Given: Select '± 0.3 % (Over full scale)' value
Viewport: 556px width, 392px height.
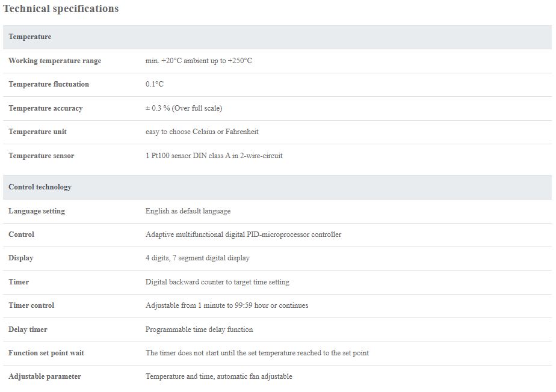Looking at the screenshot, I should (x=184, y=108).
